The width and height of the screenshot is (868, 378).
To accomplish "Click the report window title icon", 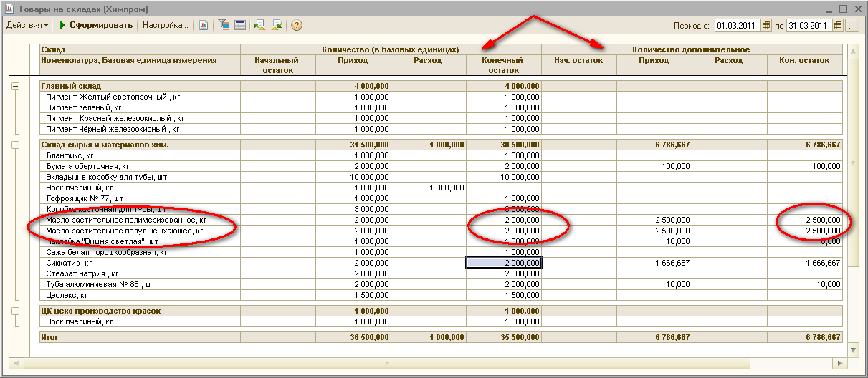I will point(10,9).
